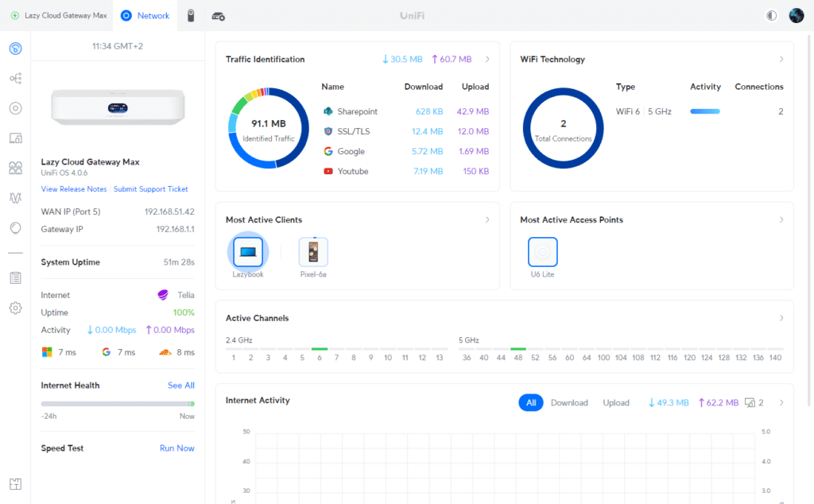Expand the WiFi Technology panel chevron
Image resolution: width=814 pixels, height=504 pixels.
[781, 58]
